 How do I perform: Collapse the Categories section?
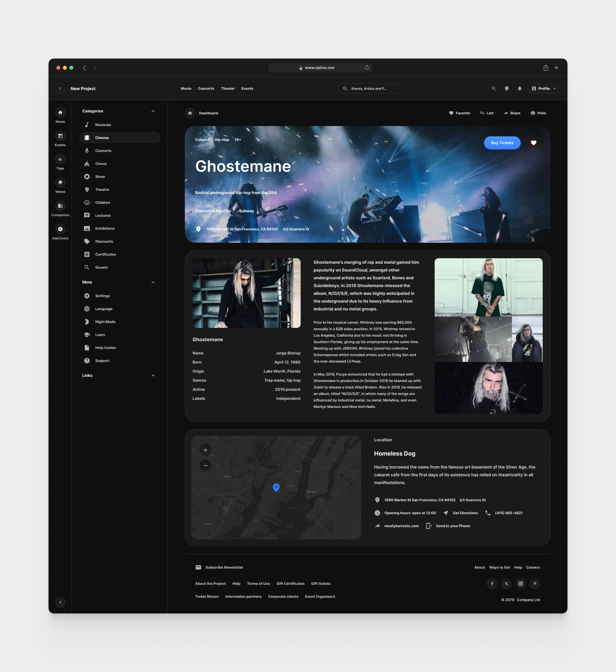(x=153, y=111)
